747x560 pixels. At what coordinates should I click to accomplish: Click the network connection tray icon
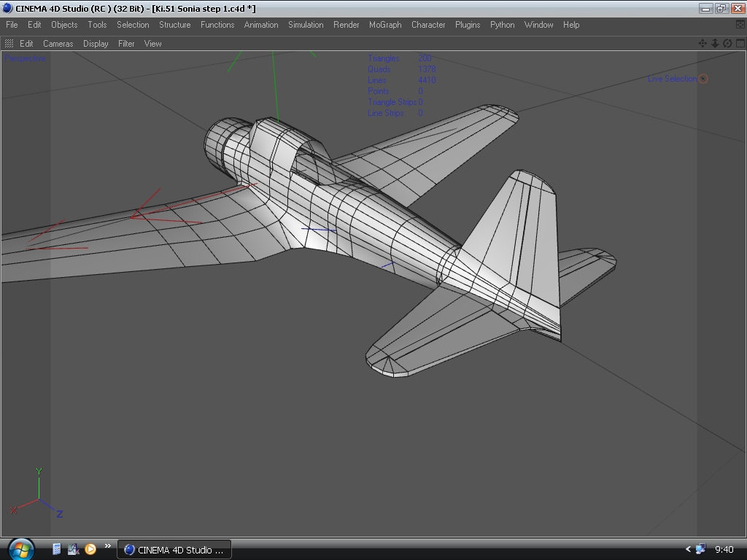pos(701,549)
